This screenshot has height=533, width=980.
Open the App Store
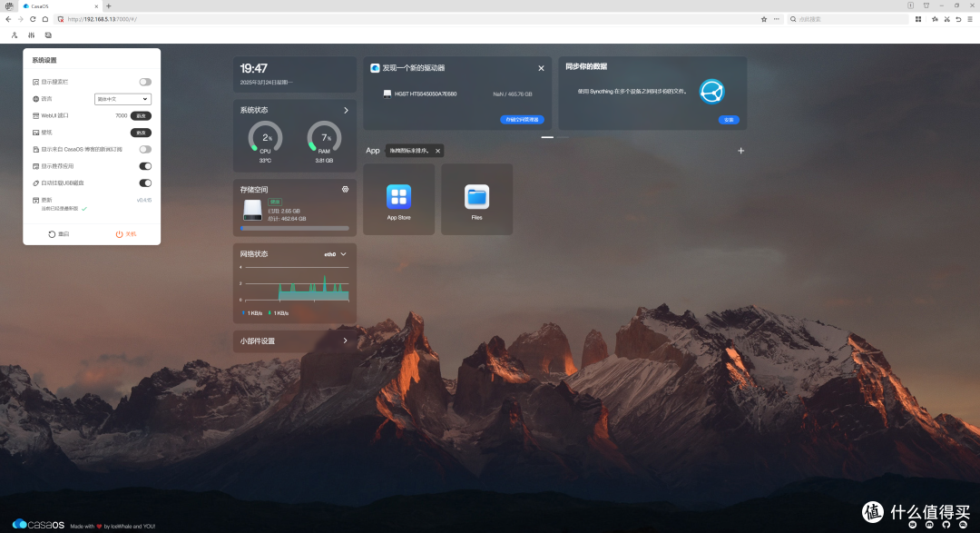click(x=398, y=200)
